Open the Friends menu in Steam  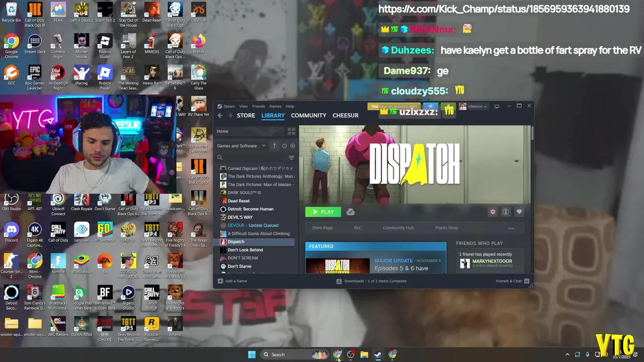click(x=259, y=106)
